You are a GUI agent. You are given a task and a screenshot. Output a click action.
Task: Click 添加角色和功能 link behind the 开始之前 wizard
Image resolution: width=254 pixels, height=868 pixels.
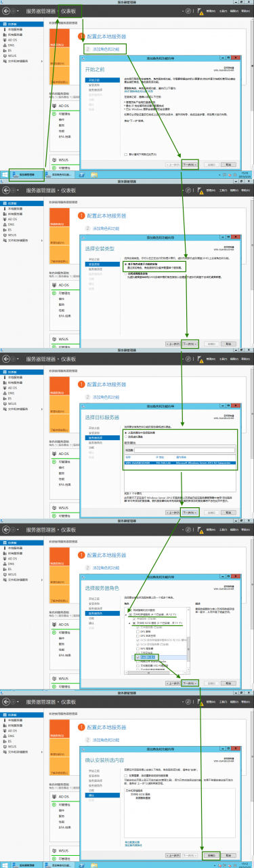click(x=105, y=50)
